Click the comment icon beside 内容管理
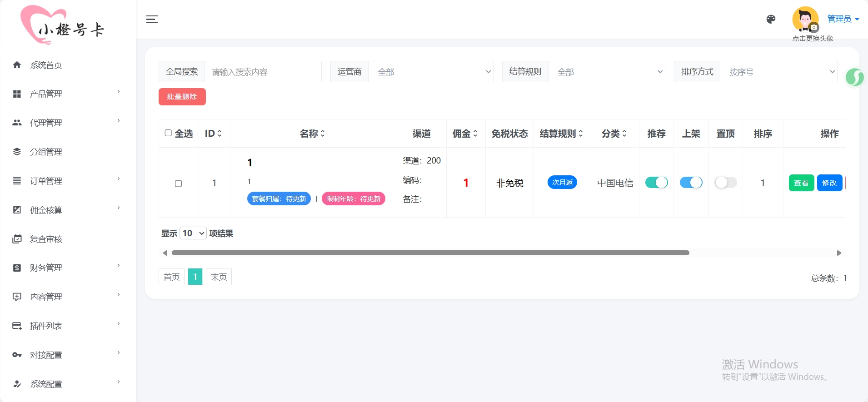 pyautogui.click(x=17, y=297)
